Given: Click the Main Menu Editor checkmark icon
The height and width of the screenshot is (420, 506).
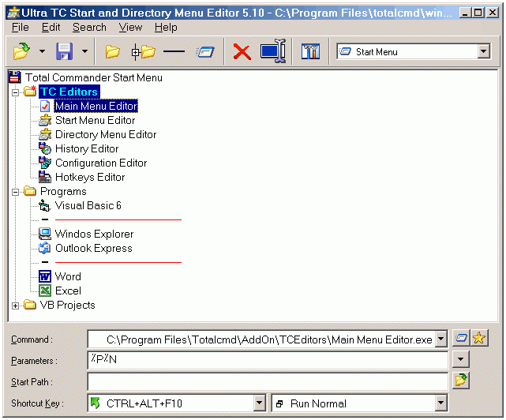Looking at the screenshot, I should [x=45, y=107].
